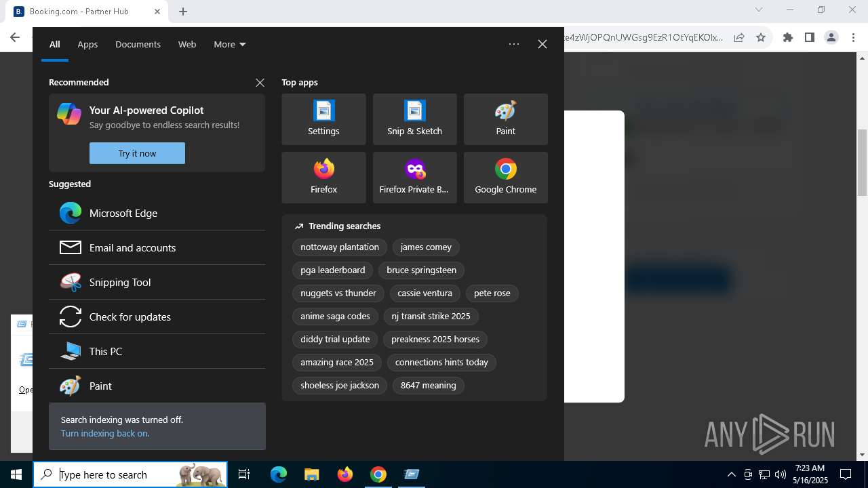Open Task View on taskbar
868x488 pixels.
coord(244,474)
